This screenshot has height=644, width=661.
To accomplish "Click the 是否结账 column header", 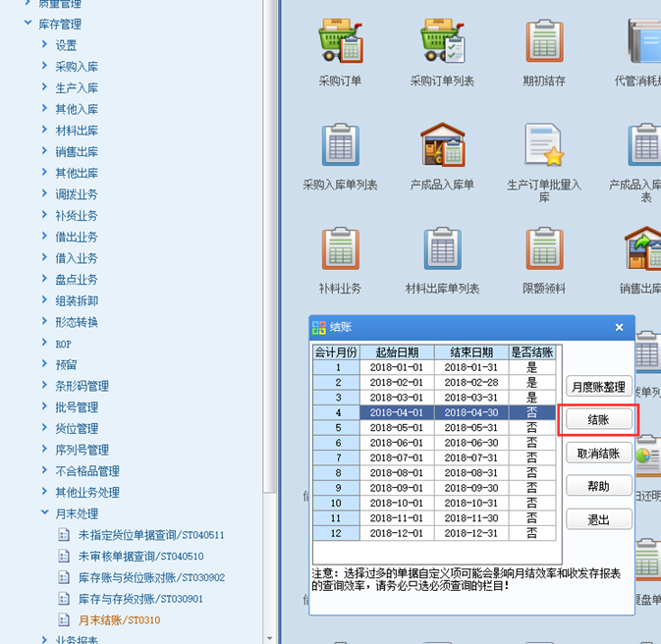I will [x=532, y=352].
